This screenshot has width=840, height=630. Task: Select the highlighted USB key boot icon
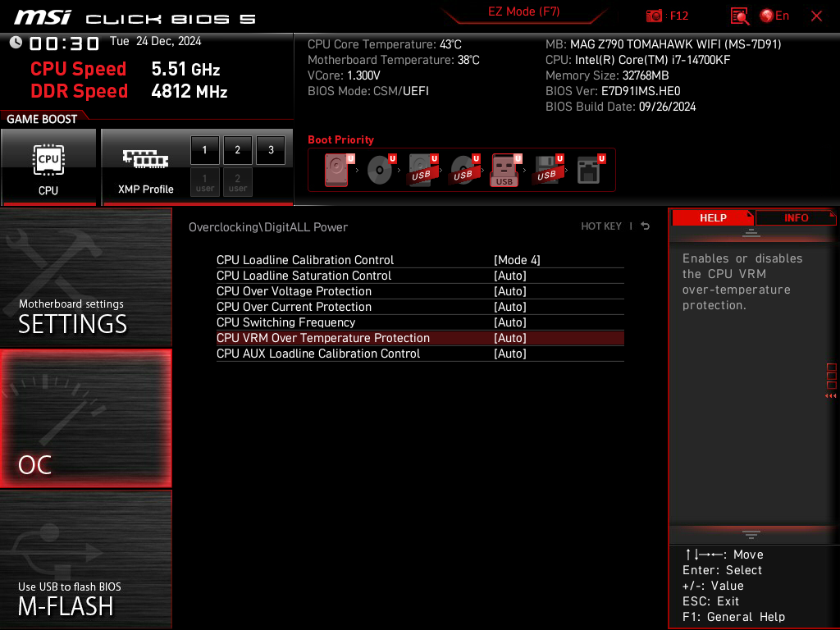click(505, 170)
